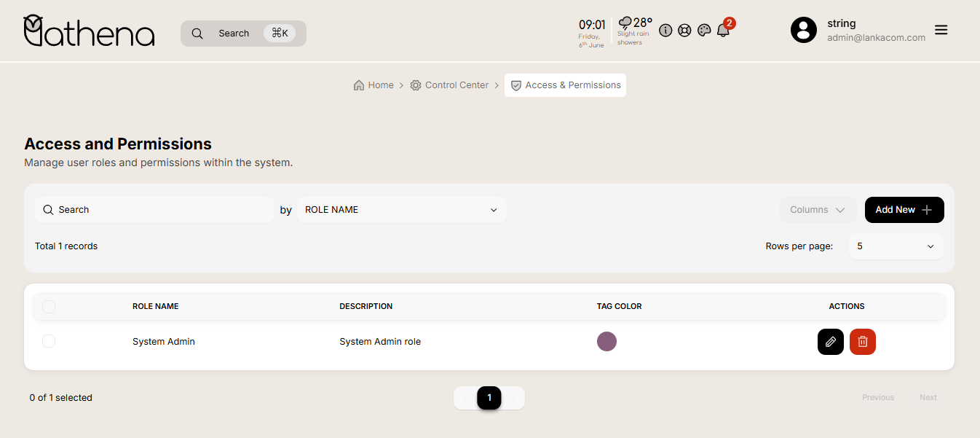Delete the System Admin role

pos(862,342)
